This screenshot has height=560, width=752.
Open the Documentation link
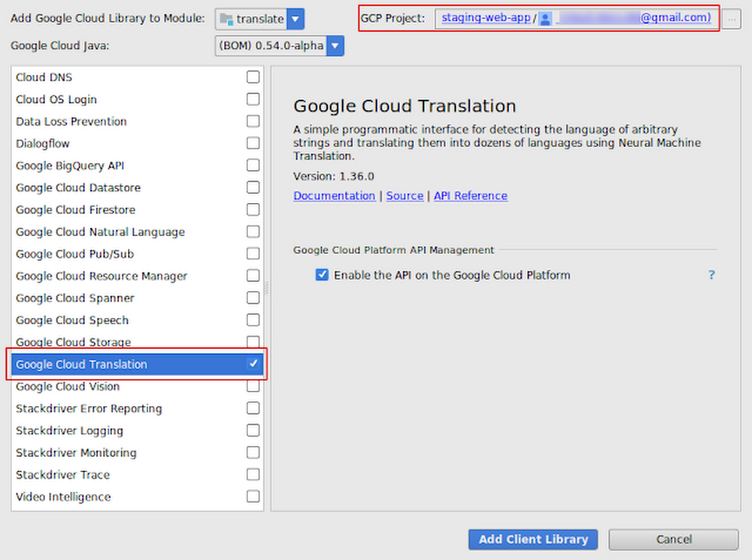coord(334,195)
